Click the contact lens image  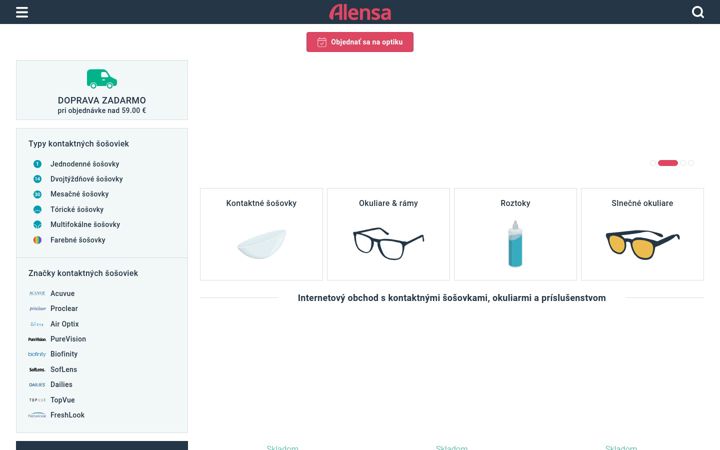pos(261,243)
